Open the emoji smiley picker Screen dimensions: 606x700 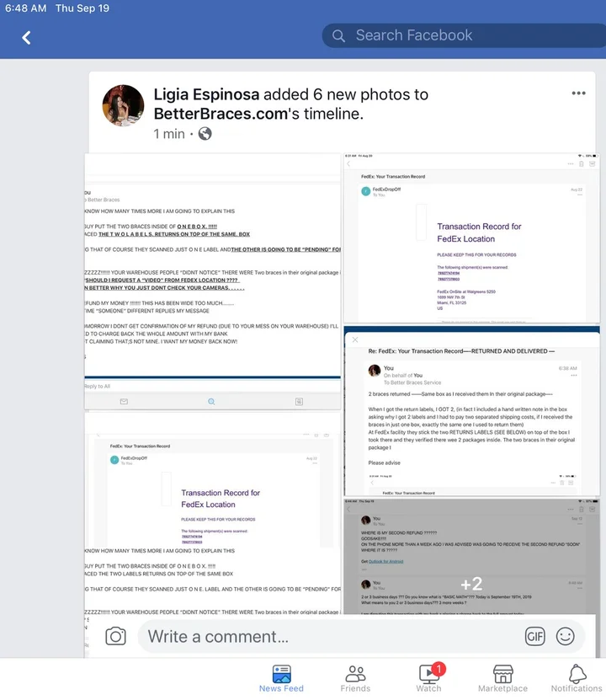pos(565,637)
